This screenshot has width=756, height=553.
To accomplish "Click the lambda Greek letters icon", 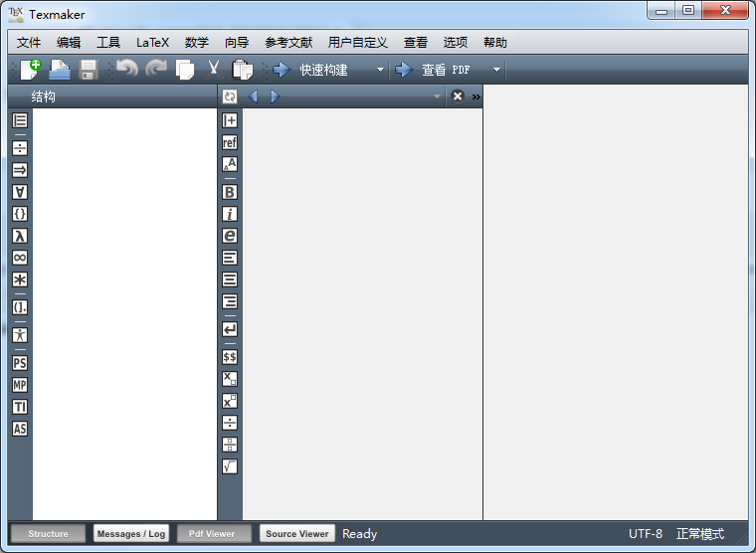I will (20, 236).
